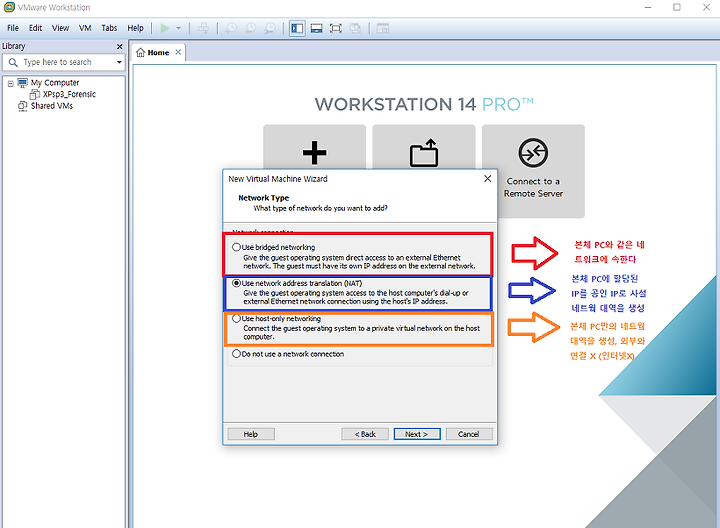Select Use bridged networking radio button
Screen dimensions: 720x528
tap(236, 247)
